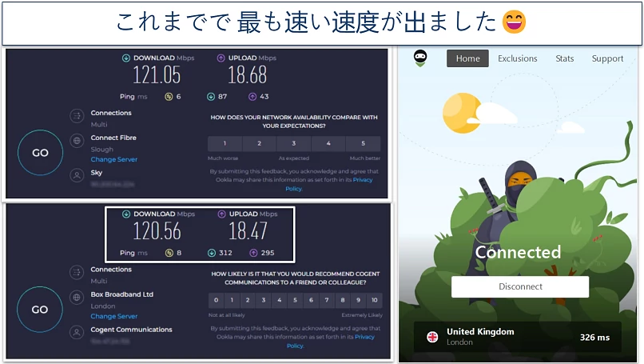Select rating 5 in network availability survey
Screen dimensions: 644x364
pyautogui.click(x=363, y=143)
